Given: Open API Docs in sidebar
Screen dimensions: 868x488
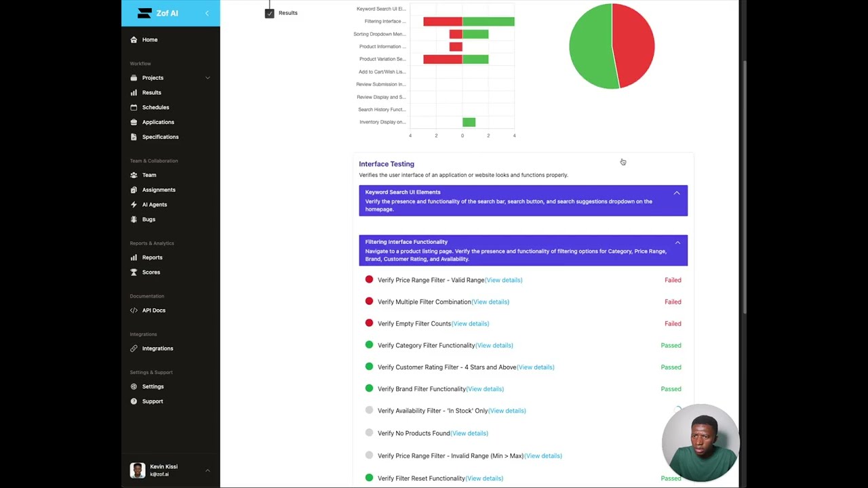Looking at the screenshot, I should coord(154,310).
